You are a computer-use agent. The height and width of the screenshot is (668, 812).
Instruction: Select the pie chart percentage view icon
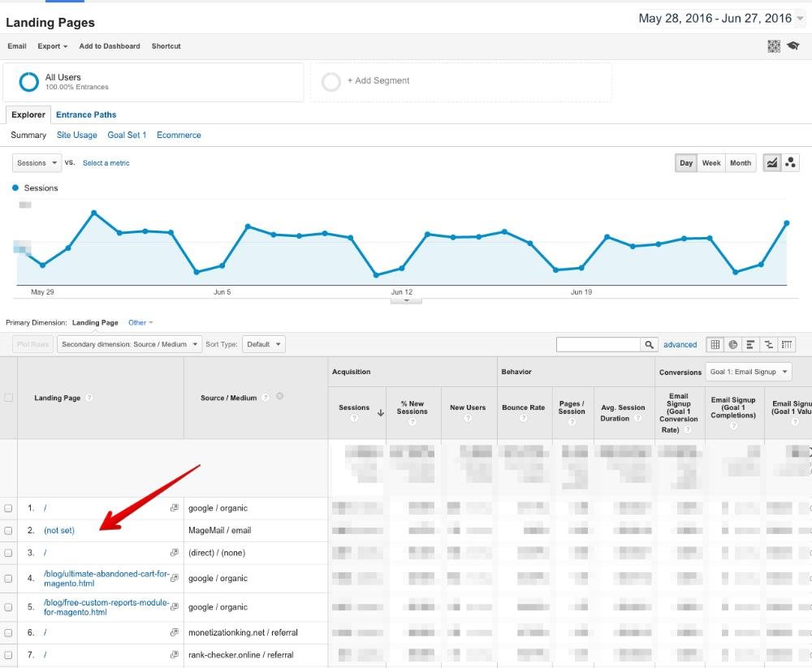pos(732,344)
